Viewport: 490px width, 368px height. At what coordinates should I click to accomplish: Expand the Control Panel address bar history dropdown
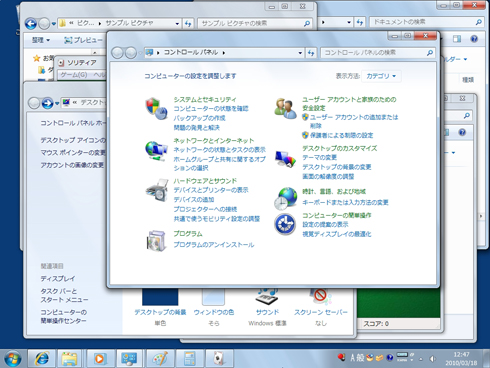(300, 53)
